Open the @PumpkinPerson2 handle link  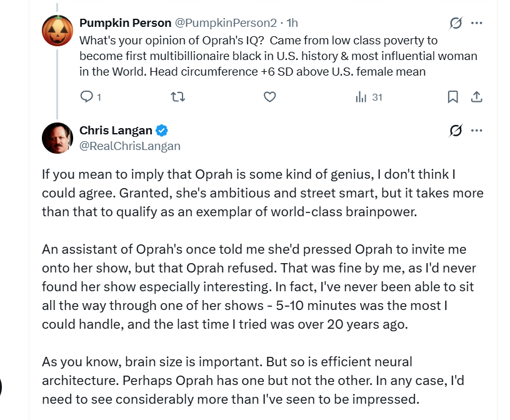(x=225, y=23)
